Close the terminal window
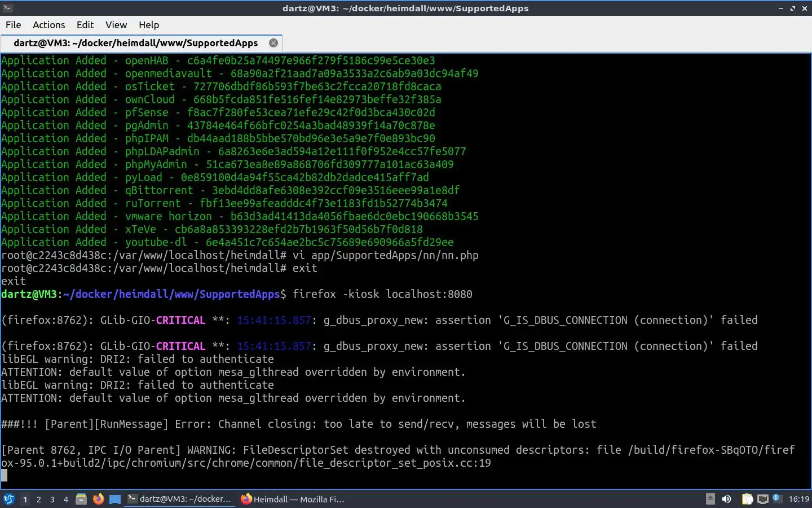The width and height of the screenshot is (812, 508). pyautogui.click(x=805, y=8)
